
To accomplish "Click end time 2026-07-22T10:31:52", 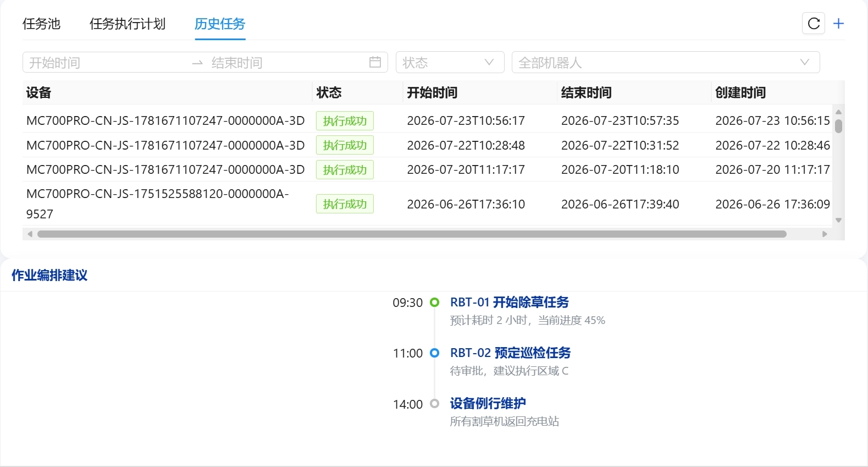I will coord(620,145).
